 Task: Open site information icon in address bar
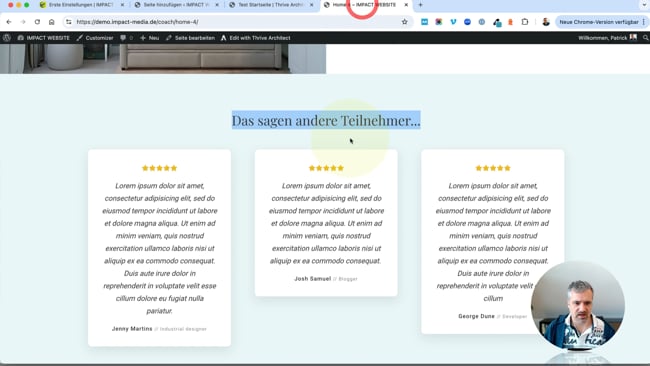(x=69, y=22)
